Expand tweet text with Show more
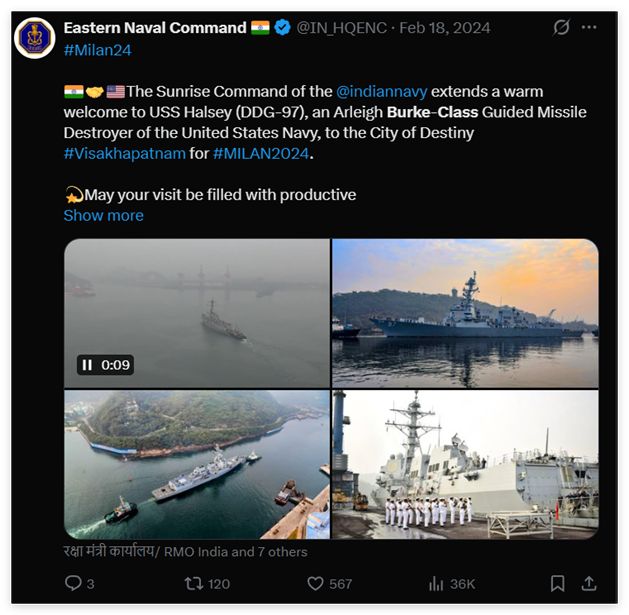 103,215
